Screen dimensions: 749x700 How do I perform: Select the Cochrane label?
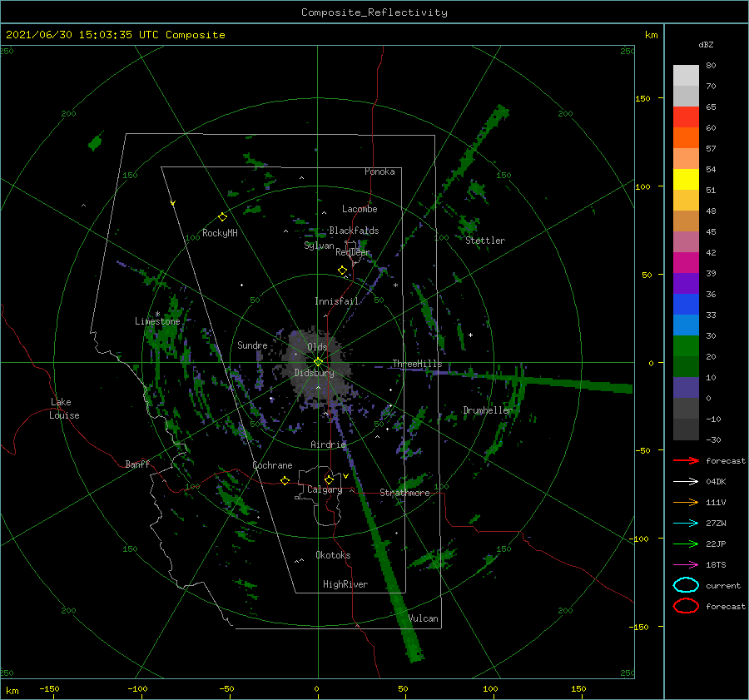(x=272, y=465)
